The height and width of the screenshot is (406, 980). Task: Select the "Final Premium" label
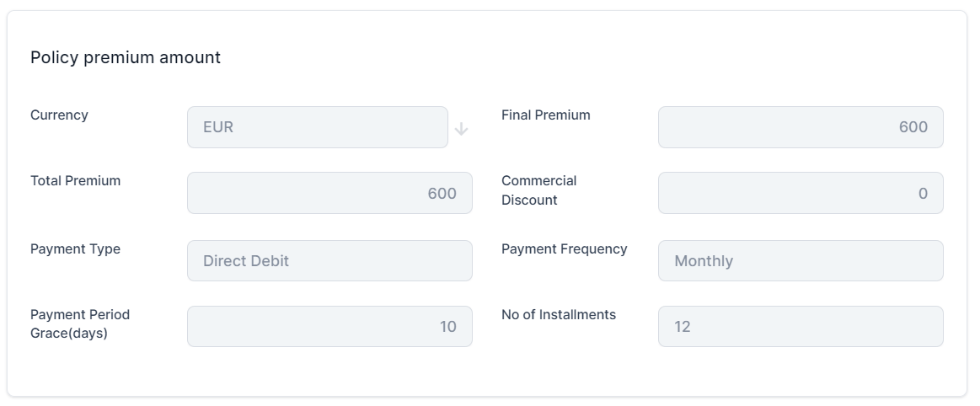click(545, 115)
